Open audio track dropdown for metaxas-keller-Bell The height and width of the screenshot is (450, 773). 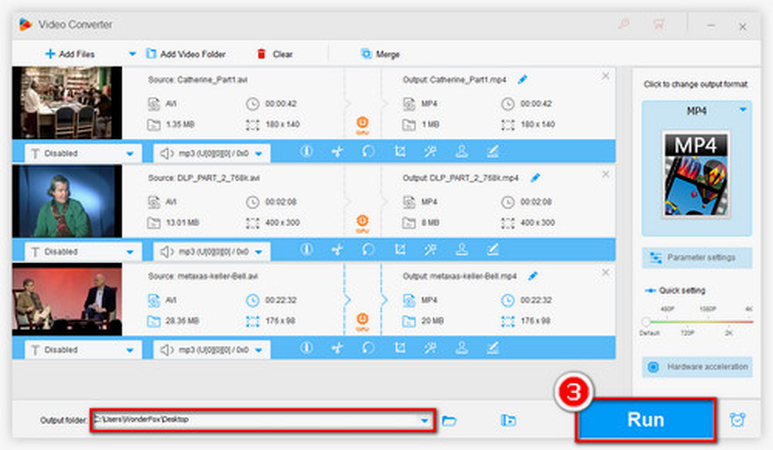[211, 350]
